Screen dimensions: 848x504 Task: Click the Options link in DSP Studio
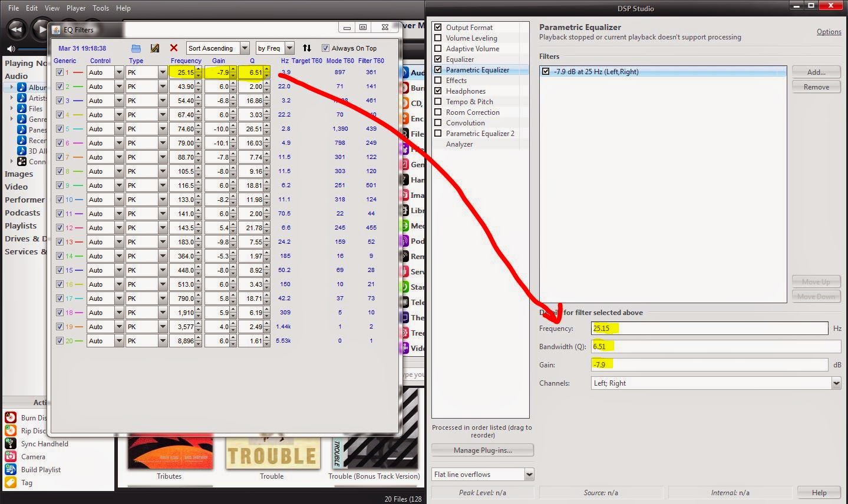[x=829, y=32]
